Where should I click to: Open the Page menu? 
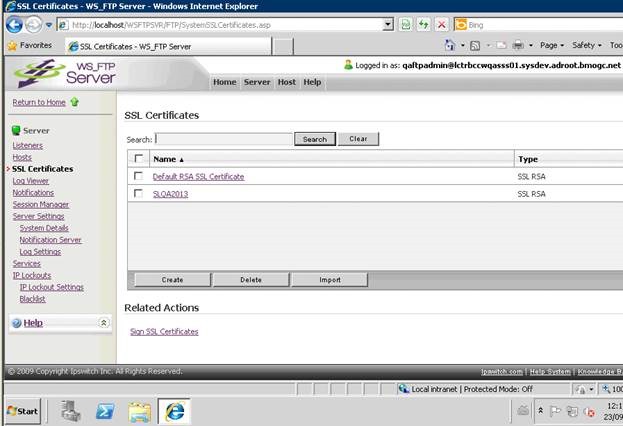coord(551,45)
